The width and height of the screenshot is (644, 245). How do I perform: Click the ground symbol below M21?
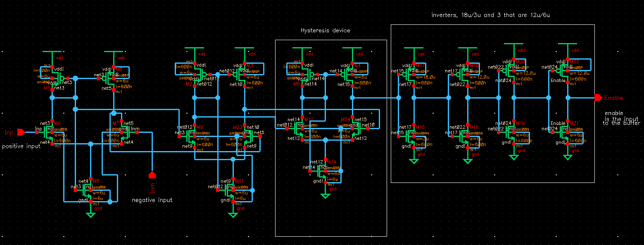tap(568, 156)
